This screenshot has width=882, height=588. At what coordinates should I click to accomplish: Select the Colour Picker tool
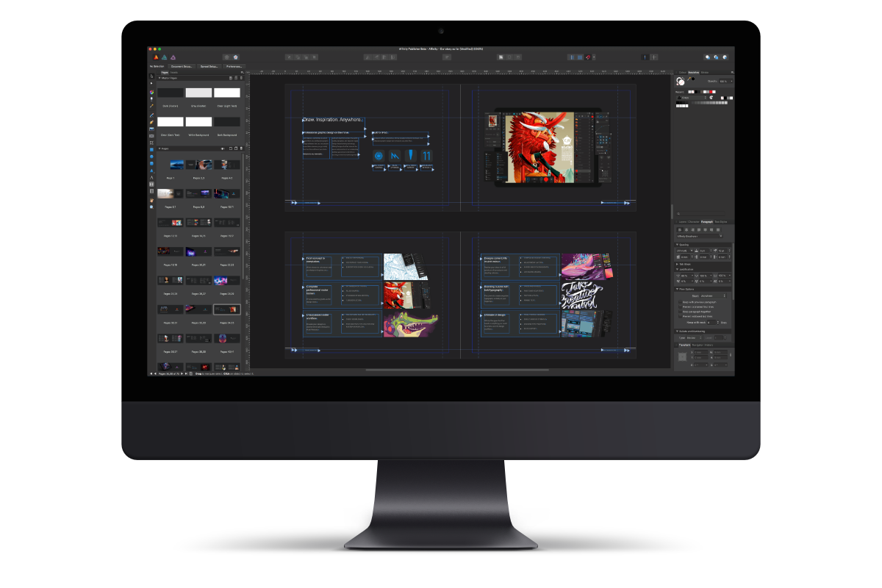point(151,106)
